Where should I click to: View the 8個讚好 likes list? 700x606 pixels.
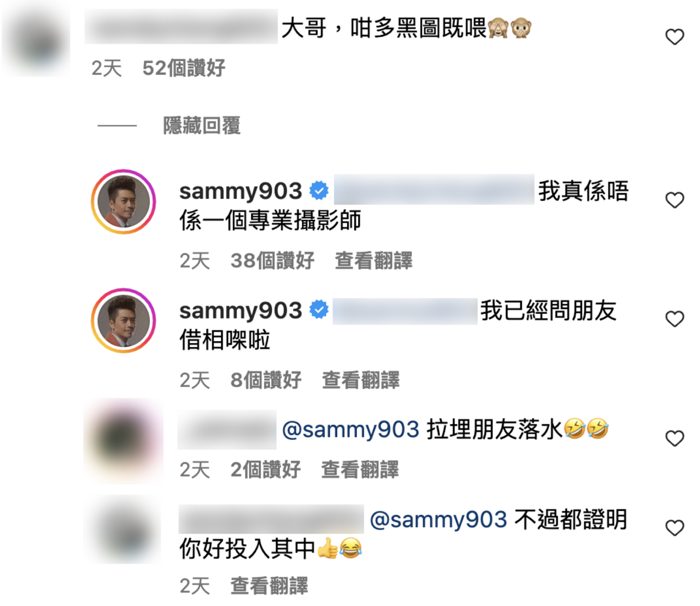point(266,380)
